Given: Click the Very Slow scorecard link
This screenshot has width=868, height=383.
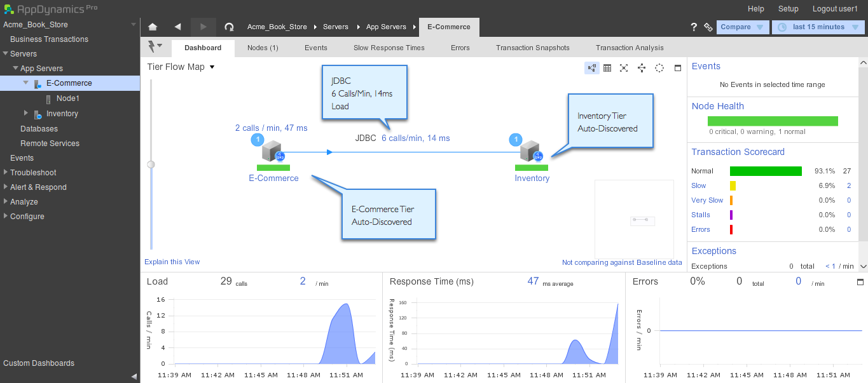Looking at the screenshot, I should pyautogui.click(x=707, y=200).
